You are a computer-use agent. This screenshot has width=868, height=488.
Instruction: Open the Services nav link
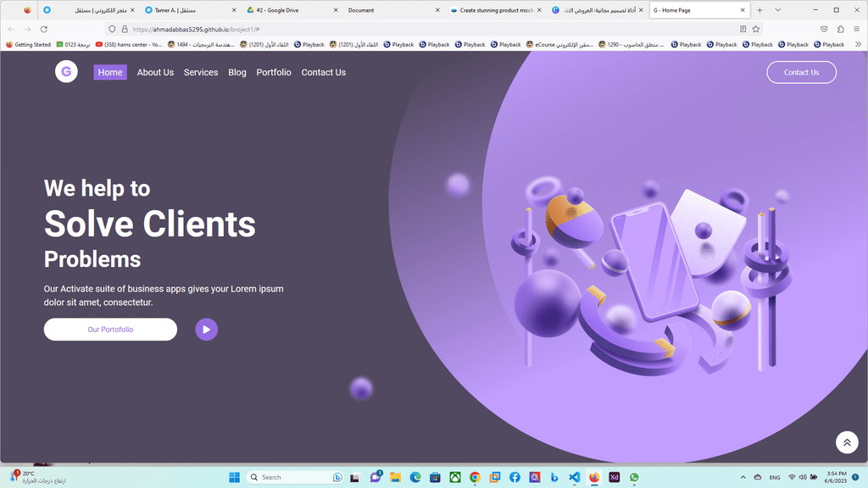[x=201, y=73]
